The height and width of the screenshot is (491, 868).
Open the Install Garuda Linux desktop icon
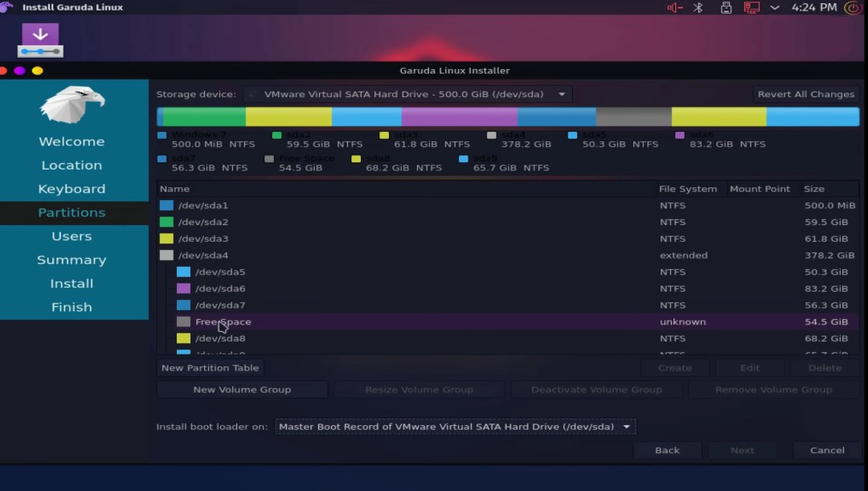(40, 40)
